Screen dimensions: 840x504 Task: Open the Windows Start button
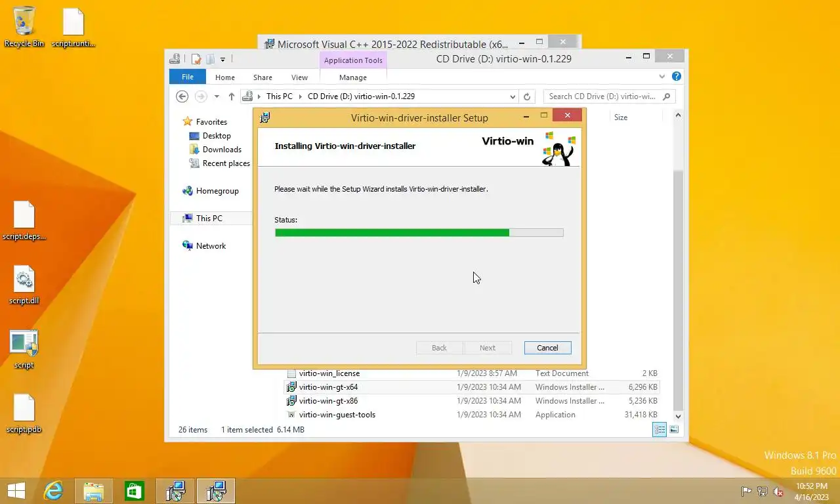pyautogui.click(x=16, y=491)
